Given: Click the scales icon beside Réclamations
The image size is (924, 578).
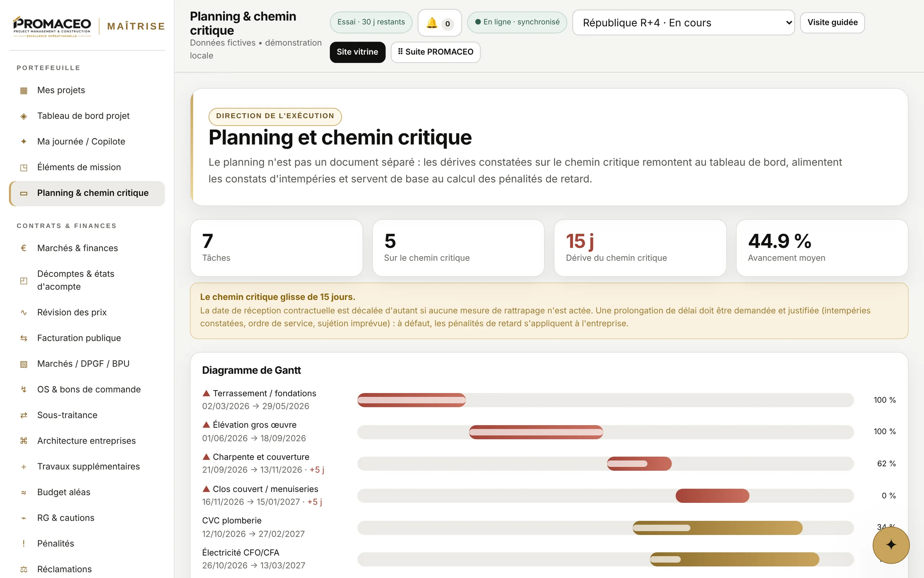Looking at the screenshot, I should point(24,569).
